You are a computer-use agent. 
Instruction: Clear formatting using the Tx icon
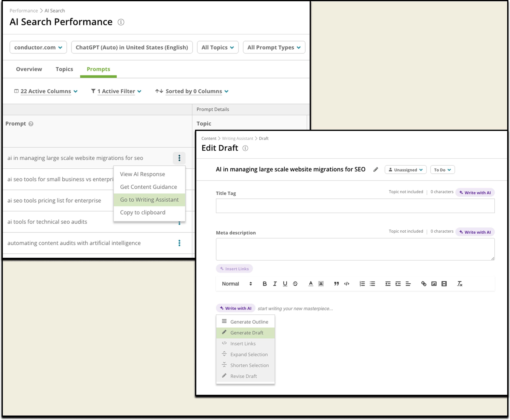[x=459, y=284]
